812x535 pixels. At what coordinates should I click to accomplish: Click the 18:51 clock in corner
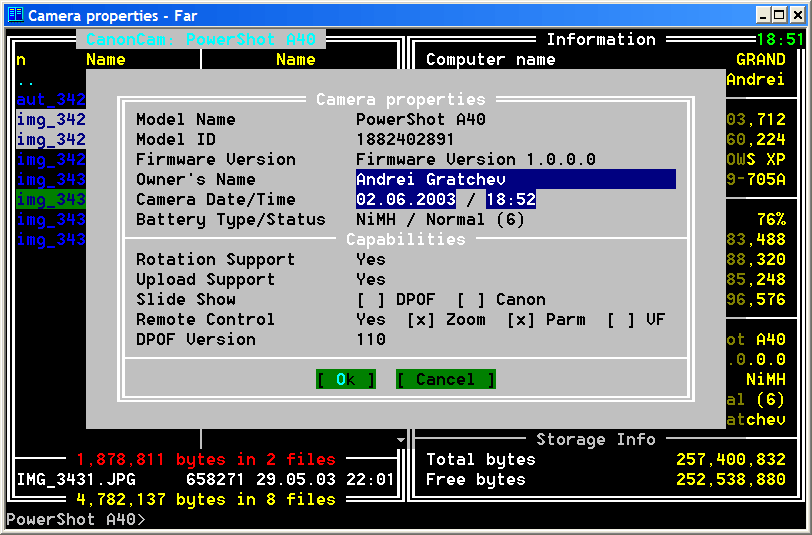[x=780, y=39]
